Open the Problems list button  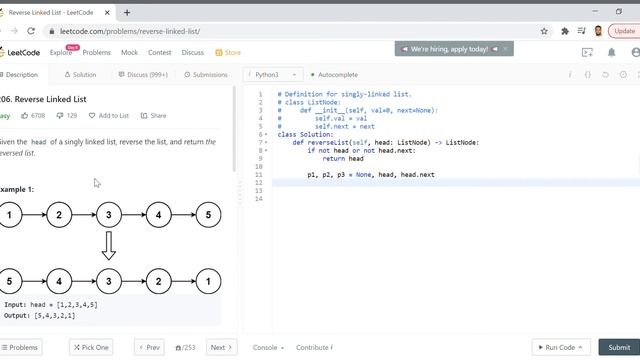tap(20, 347)
